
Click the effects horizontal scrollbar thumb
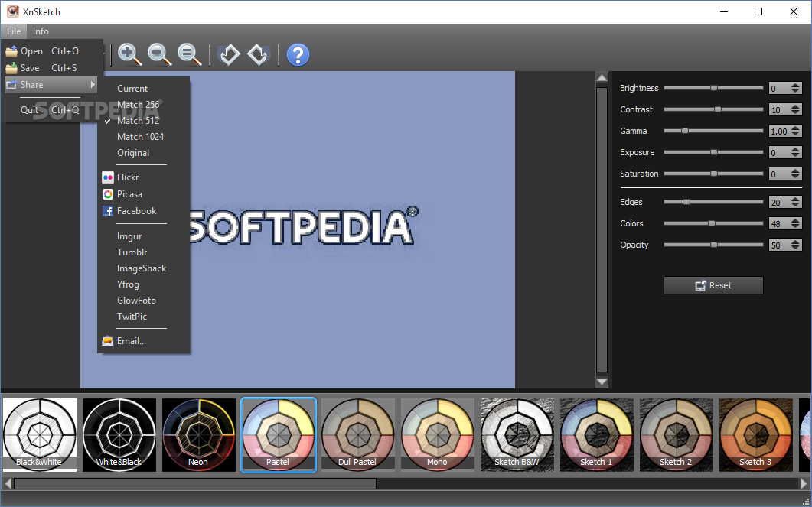click(x=194, y=484)
